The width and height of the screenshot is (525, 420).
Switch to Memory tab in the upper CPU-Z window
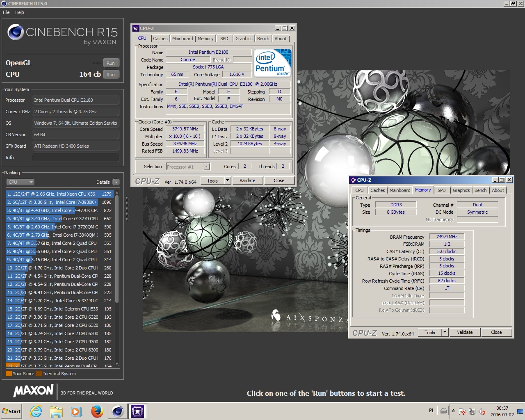[x=205, y=39]
